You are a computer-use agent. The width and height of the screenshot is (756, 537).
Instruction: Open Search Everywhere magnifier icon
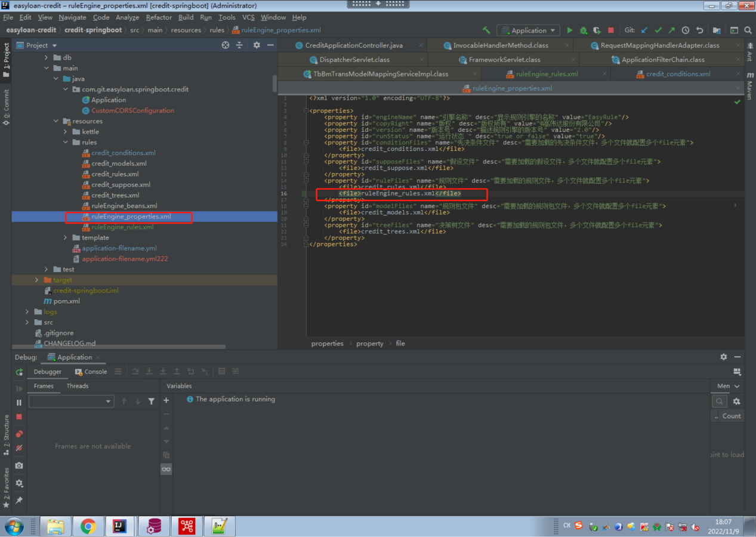748,30
